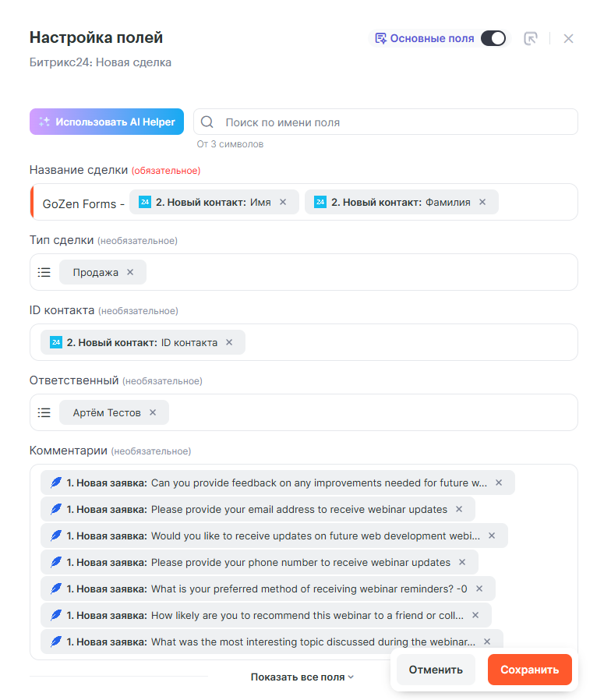Click the pop-out window arrow icon

click(x=531, y=38)
